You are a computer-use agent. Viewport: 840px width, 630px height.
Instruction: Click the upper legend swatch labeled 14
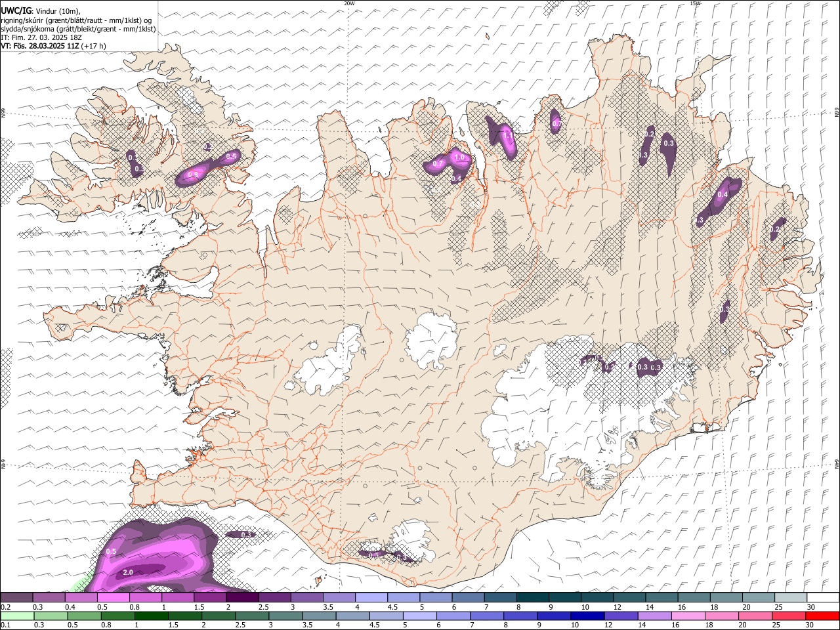pos(661,597)
